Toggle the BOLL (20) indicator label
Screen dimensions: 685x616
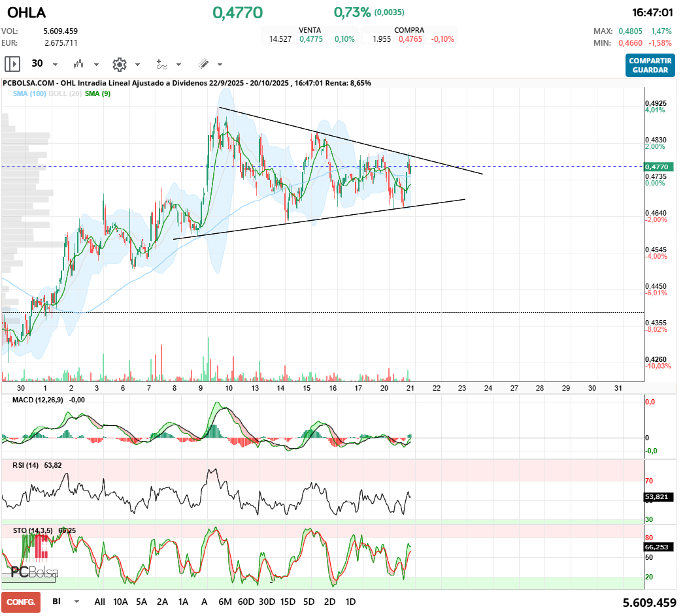click(x=65, y=94)
